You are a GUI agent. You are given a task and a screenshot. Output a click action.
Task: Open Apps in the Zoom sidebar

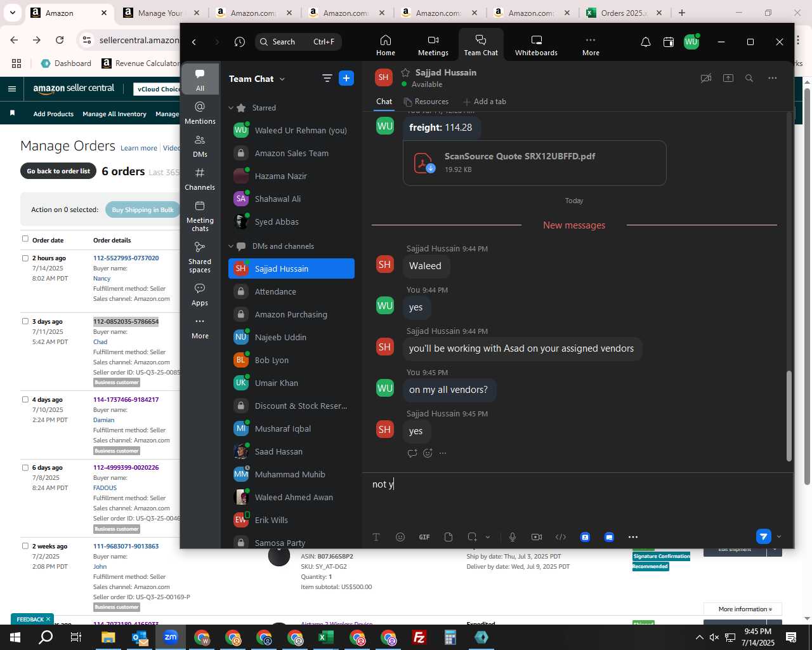(200, 295)
